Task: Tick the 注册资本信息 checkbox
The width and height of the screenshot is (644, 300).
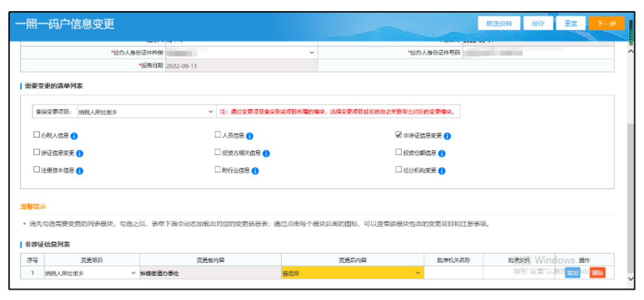Action: pos(37,170)
